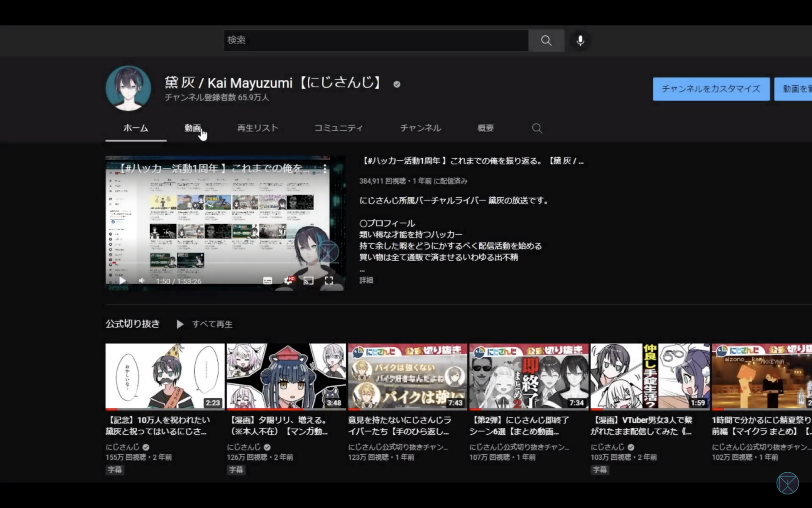Click チャンネルをカスタマイズ button
Image resolution: width=812 pixels, height=508 pixels.
pyautogui.click(x=711, y=89)
